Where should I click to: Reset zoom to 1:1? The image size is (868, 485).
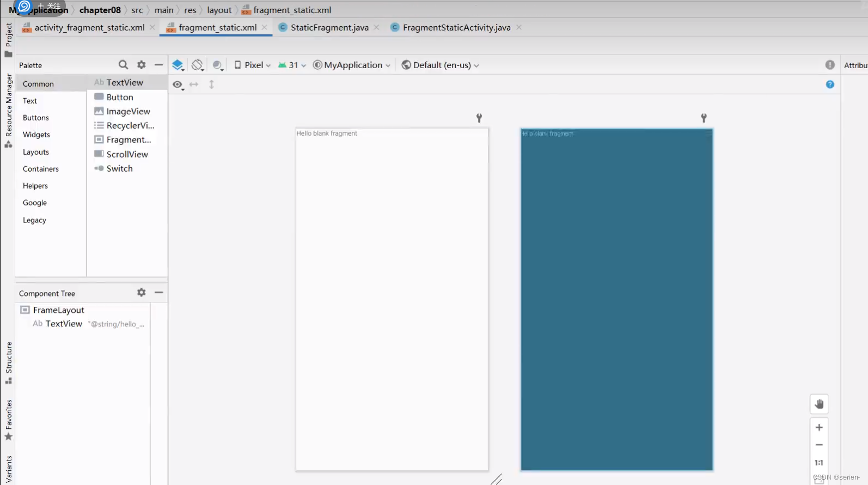pyautogui.click(x=819, y=463)
